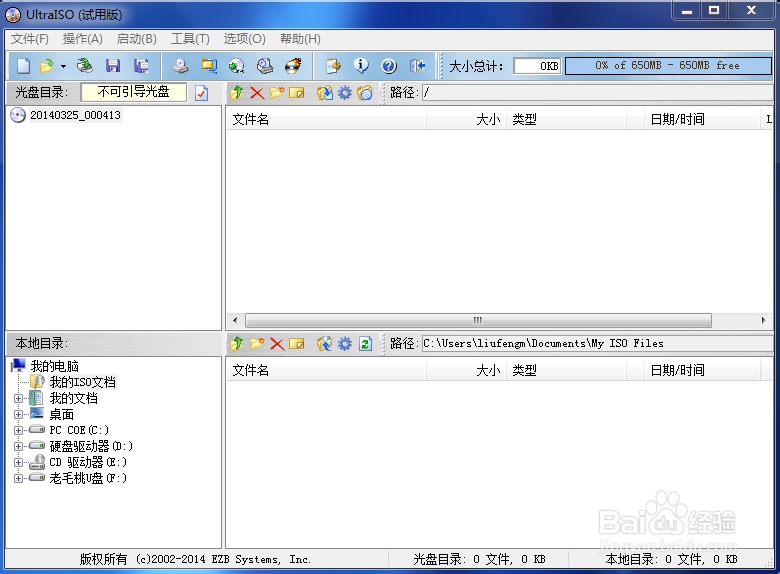
Task: Open the 选项(O) menu
Action: [244, 39]
